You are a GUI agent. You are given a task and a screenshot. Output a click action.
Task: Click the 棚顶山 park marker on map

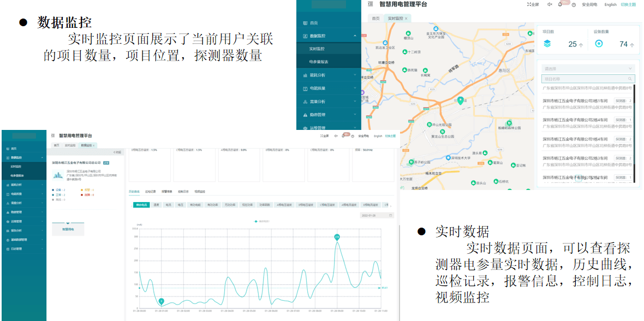click(x=408, y=33)
